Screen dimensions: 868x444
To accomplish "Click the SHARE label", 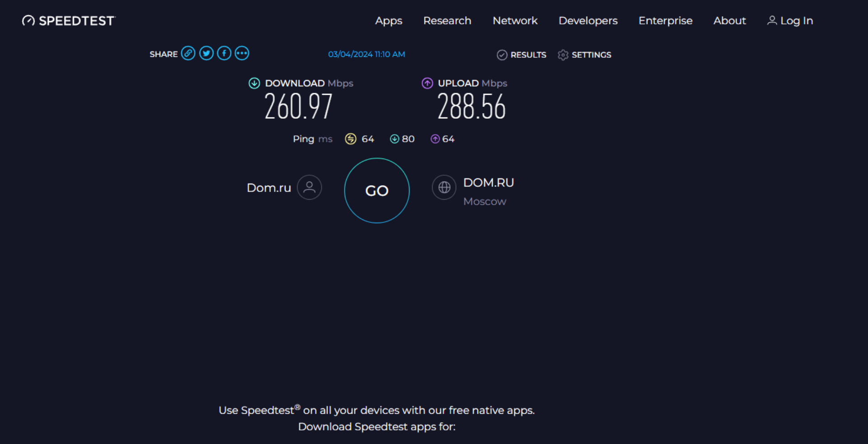I will [164, 54].
